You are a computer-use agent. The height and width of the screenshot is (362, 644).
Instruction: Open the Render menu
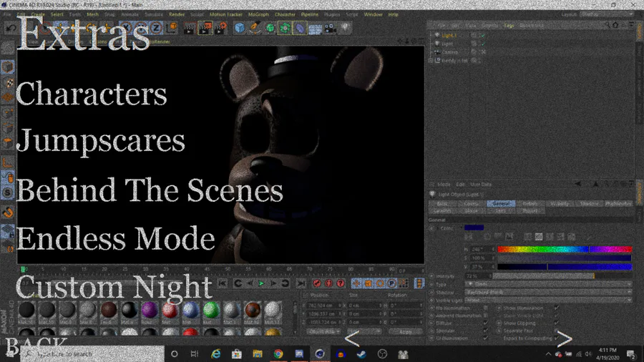(x=177, y=14)
